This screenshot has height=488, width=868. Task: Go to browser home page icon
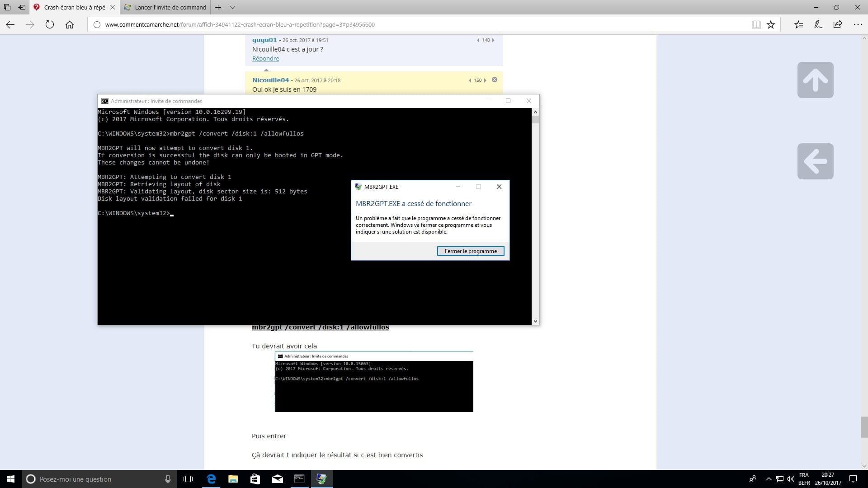70,25
